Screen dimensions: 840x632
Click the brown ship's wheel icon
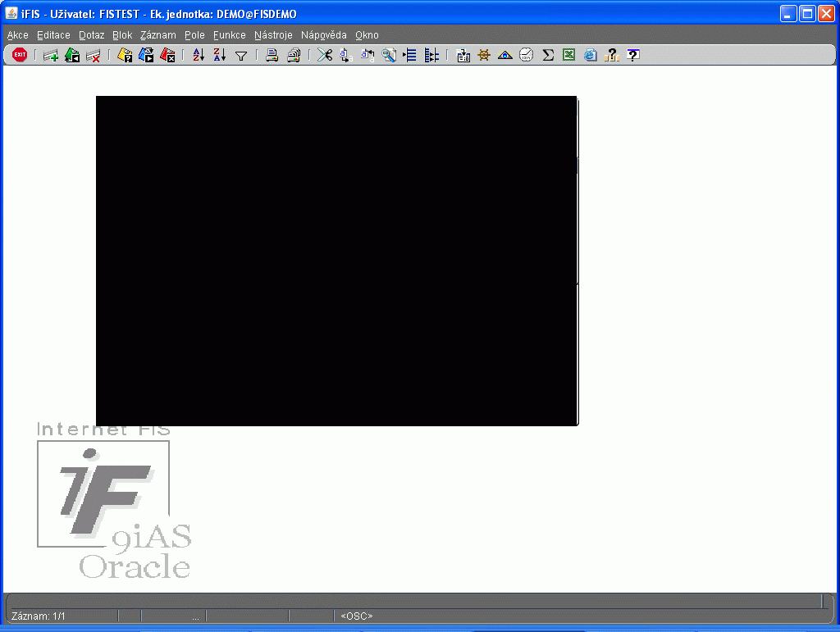[x=484, y=55]
